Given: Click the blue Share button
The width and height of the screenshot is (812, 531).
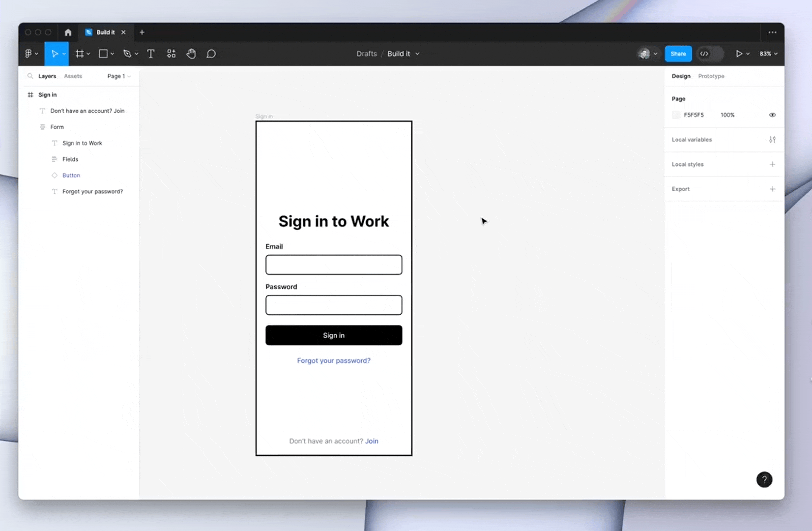Looking at the screenshot, I should (x=678, y=54).
